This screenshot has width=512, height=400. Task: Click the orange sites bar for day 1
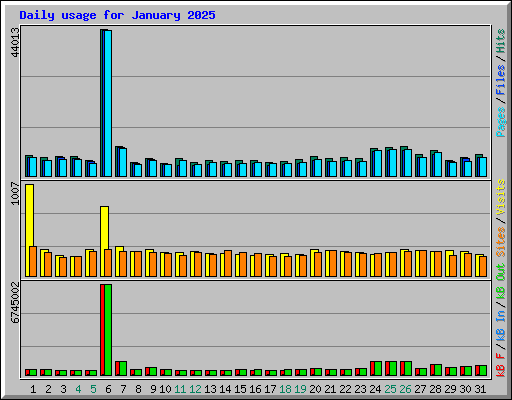[x=33, y=261]
